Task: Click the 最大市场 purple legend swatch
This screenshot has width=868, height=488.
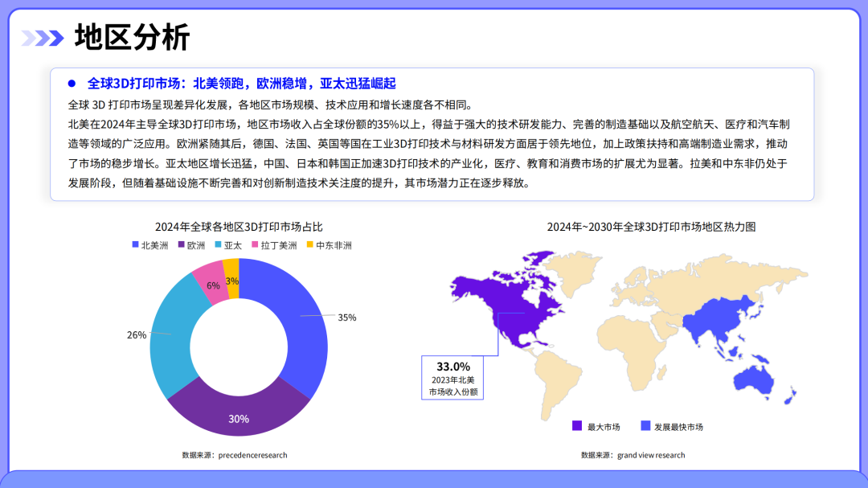Action: 577,425
